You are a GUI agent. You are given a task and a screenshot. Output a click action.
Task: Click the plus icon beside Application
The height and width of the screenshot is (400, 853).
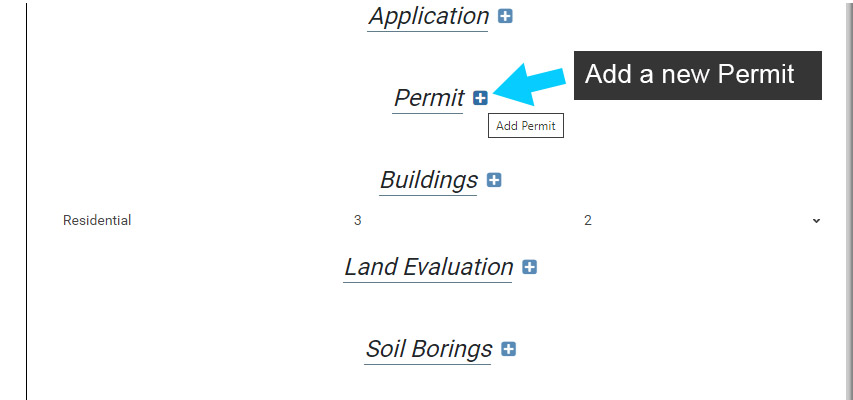tap(505, 16)
